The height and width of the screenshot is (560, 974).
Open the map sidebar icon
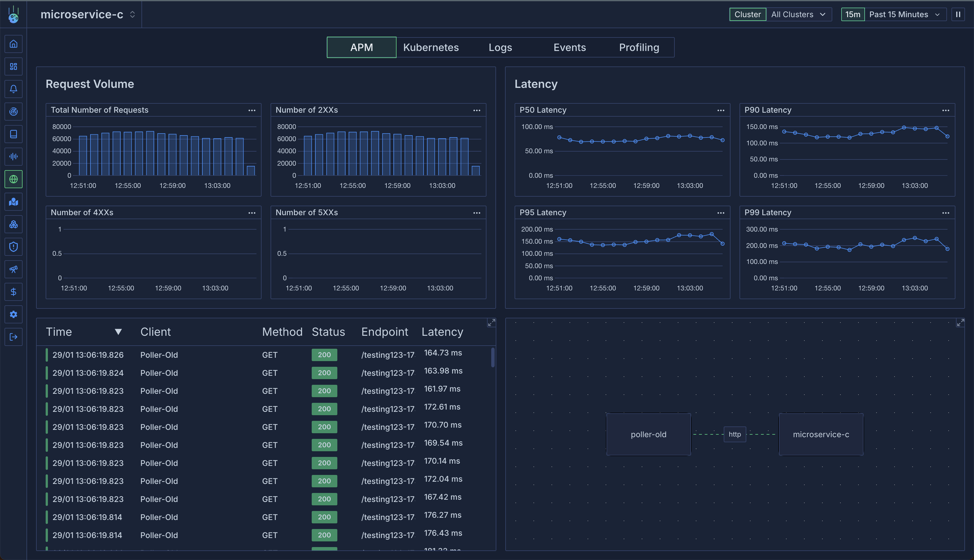click(x=14, y=202)
